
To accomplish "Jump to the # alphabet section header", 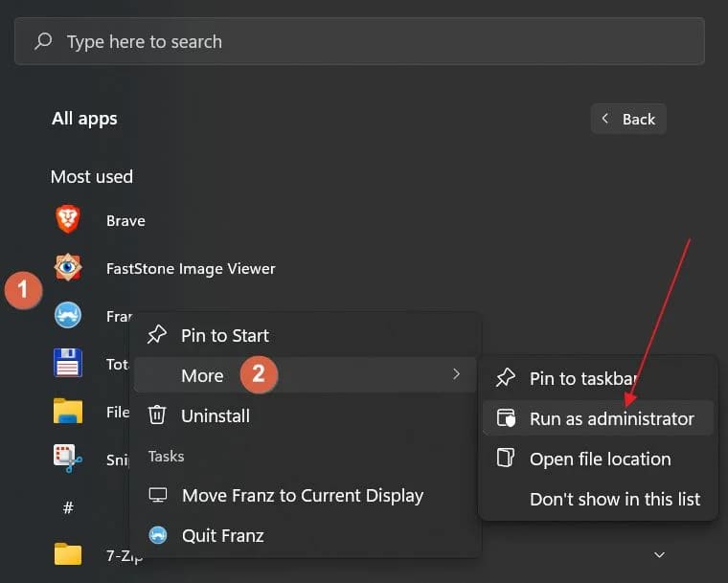I will 68,507.
